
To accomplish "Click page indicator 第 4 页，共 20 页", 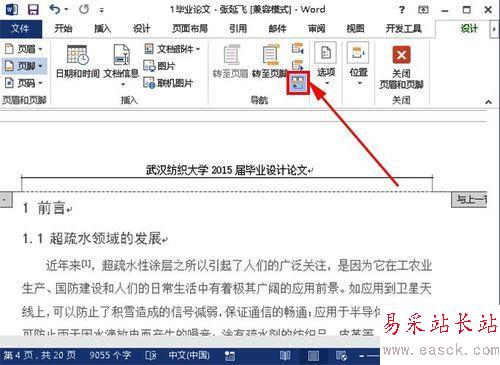I will [x=39, y=355].
